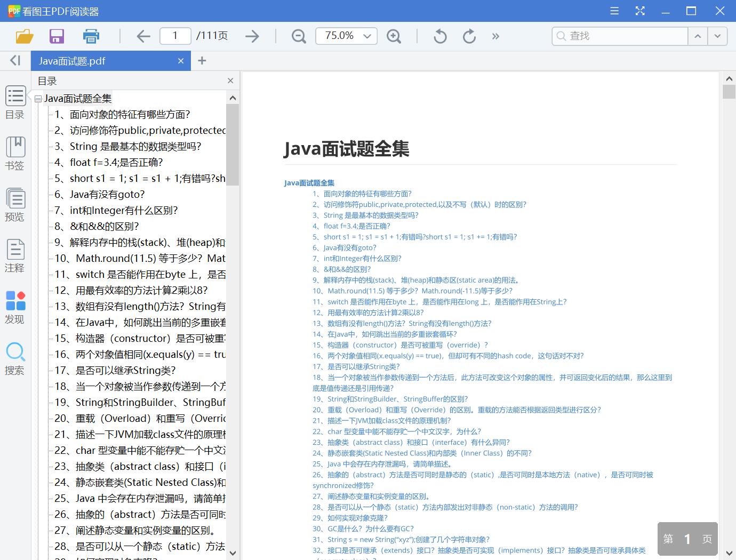Open document link 4、float f=3.4;是否正确?
The width and height of the screenshot is (736, 560).
coord(351,226)
